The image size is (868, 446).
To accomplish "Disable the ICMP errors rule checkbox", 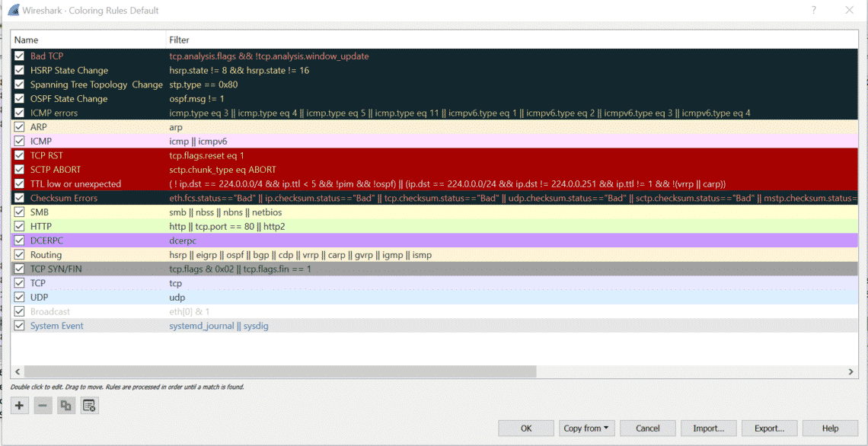I will click(x=19, y=113).
